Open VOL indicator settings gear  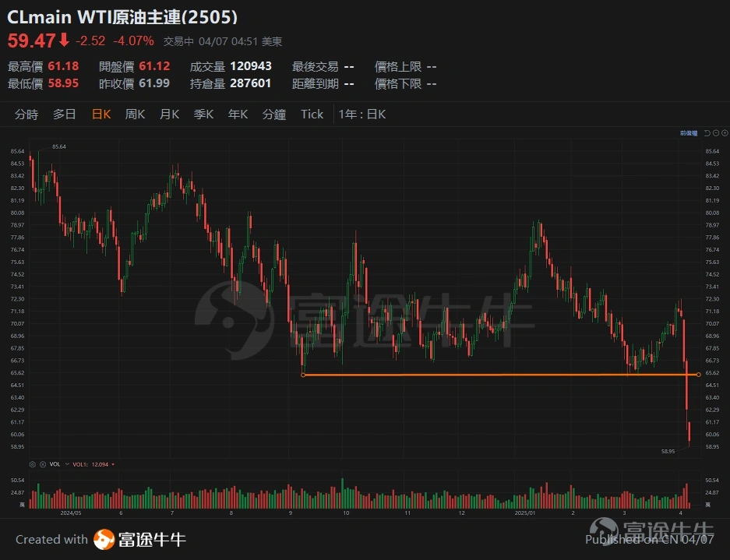tap(32, 464)
